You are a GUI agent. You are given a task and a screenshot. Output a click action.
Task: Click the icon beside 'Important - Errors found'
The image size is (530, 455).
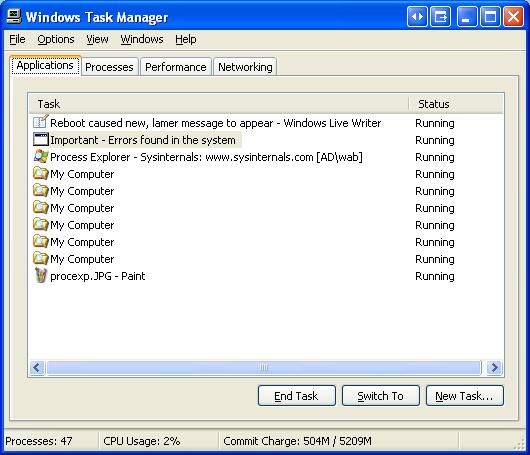pos(41,140)
